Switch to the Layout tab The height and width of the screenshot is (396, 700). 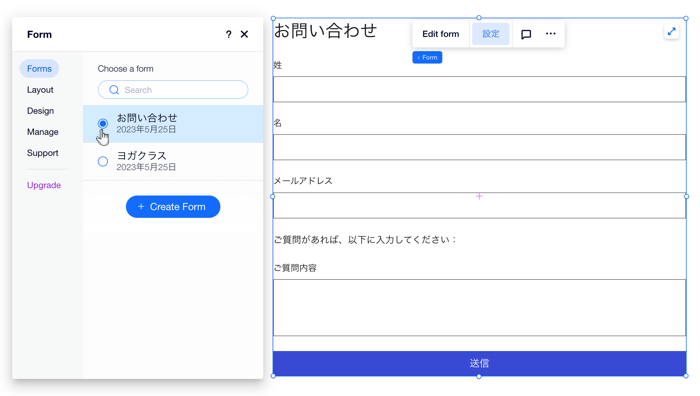(x=40, y=90)
